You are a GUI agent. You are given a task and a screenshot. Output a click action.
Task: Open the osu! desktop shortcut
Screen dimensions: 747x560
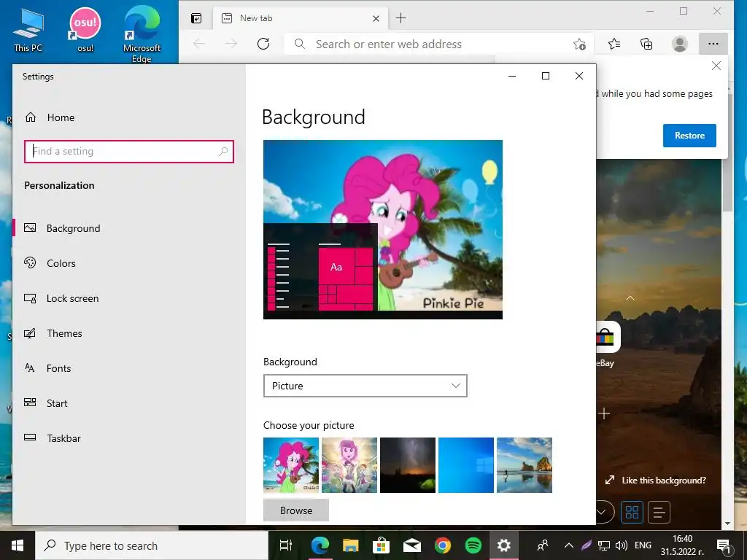click(85, 29)
